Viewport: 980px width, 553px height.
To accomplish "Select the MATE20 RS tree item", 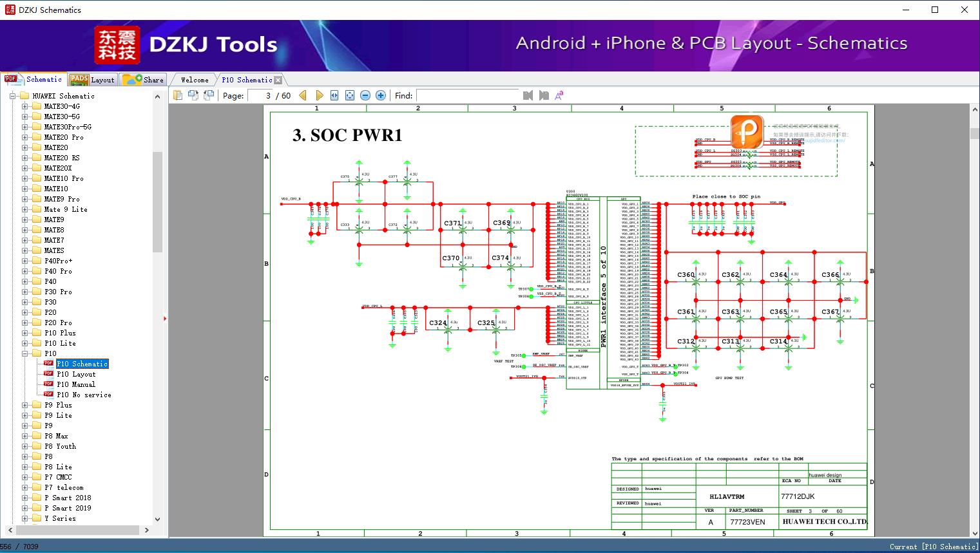I will 62,158.
